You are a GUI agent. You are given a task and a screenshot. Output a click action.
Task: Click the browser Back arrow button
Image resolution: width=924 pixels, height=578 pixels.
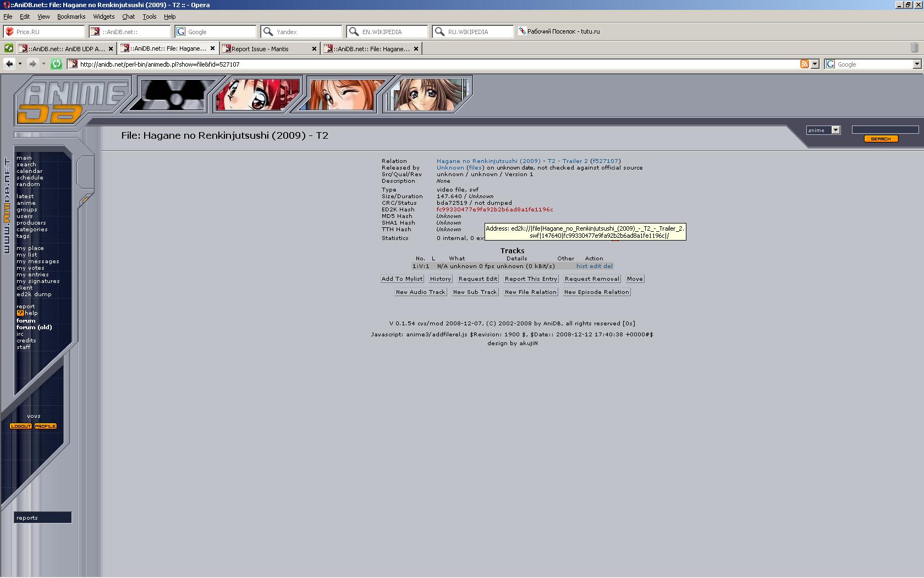pyautogui.click(x=9, y=64)
